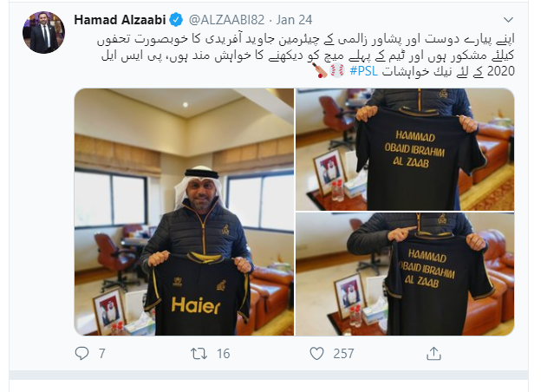547x392 pixels.
Task: Click the Hamad Alzaabi display name
Action: 120,20
